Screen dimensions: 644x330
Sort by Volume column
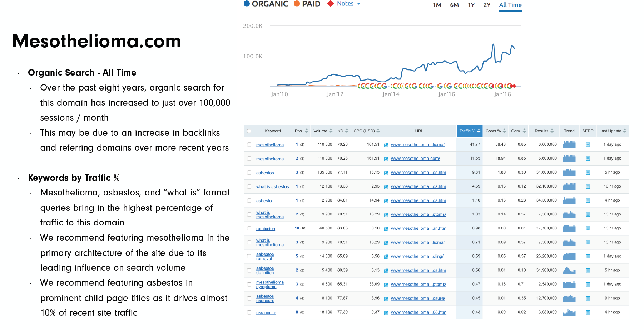coord(323,131)
